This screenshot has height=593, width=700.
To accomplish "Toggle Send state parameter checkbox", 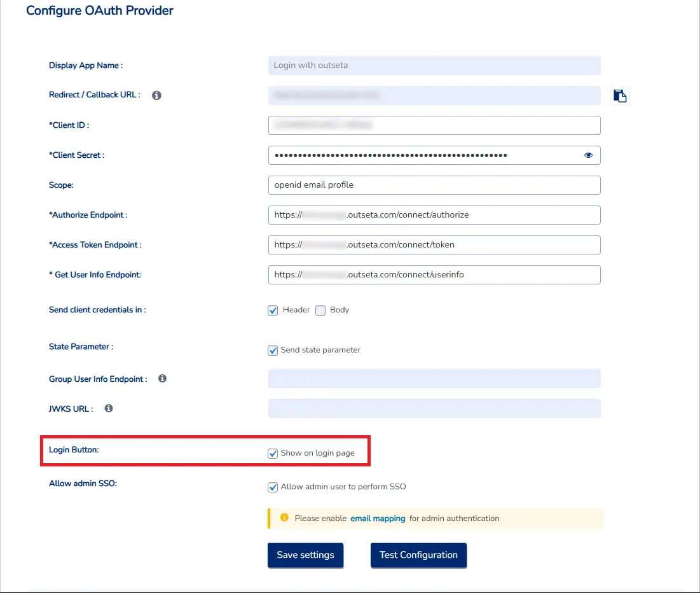I will pyautogui.click(x=273, y=351).
